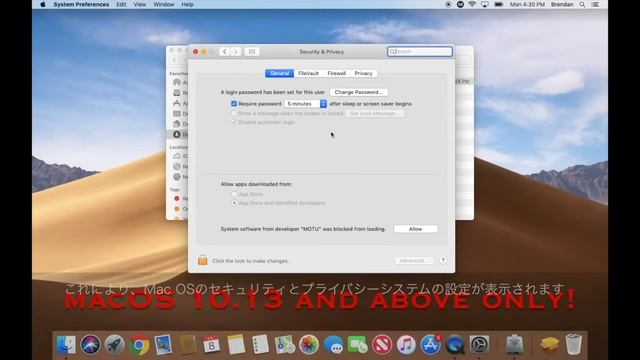Open iTunes from the Dock
640x360 pixels.
(406, 345)
